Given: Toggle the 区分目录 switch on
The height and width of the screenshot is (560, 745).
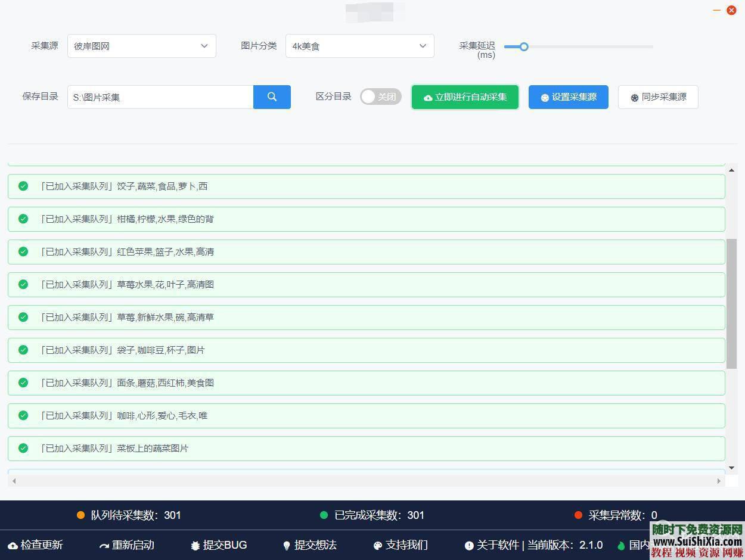Looking at the screenshot, I should 380,97.
